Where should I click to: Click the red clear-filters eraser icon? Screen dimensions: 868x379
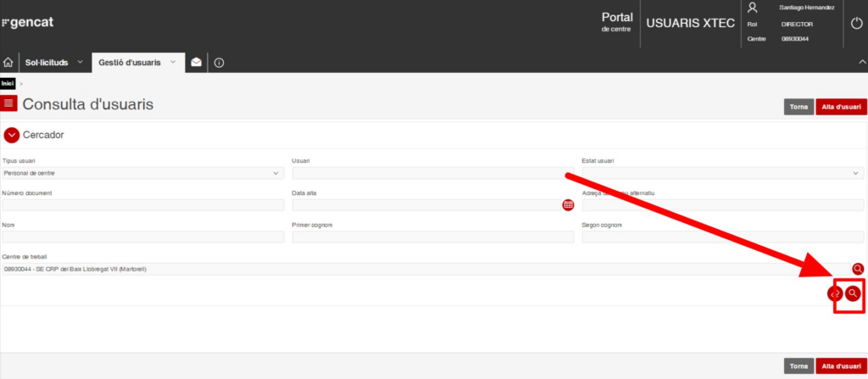[835, 293]
